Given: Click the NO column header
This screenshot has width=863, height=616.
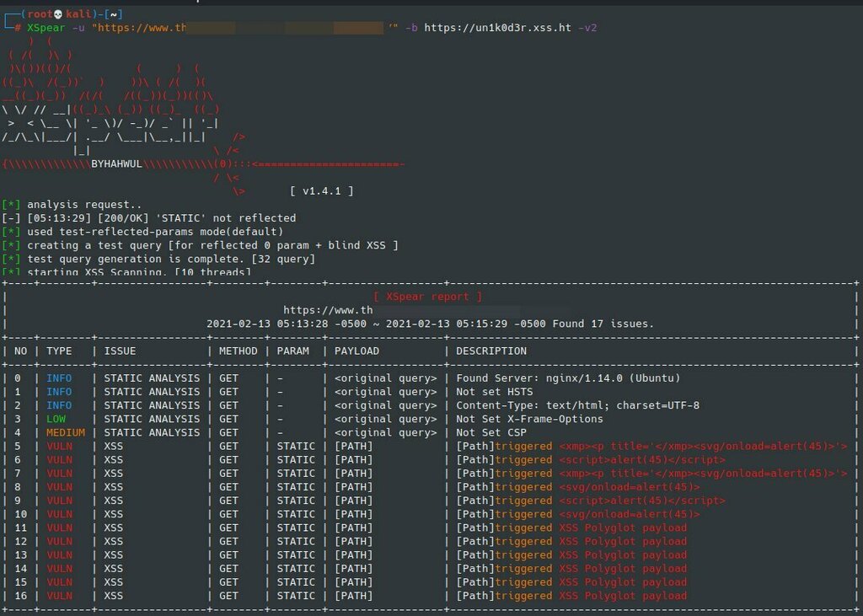Looking at the screenshot, I should click(x=21, y=351).
